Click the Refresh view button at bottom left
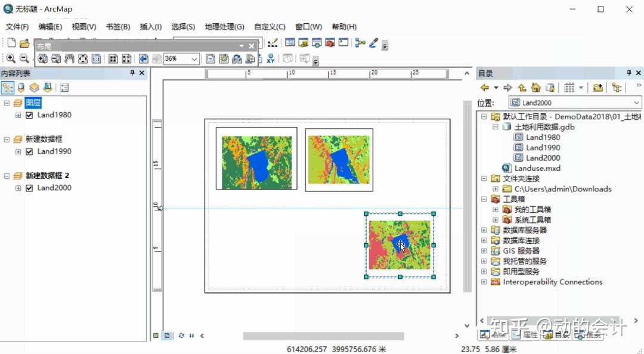This screenshot has width=644, height=354. click(181, 335)
